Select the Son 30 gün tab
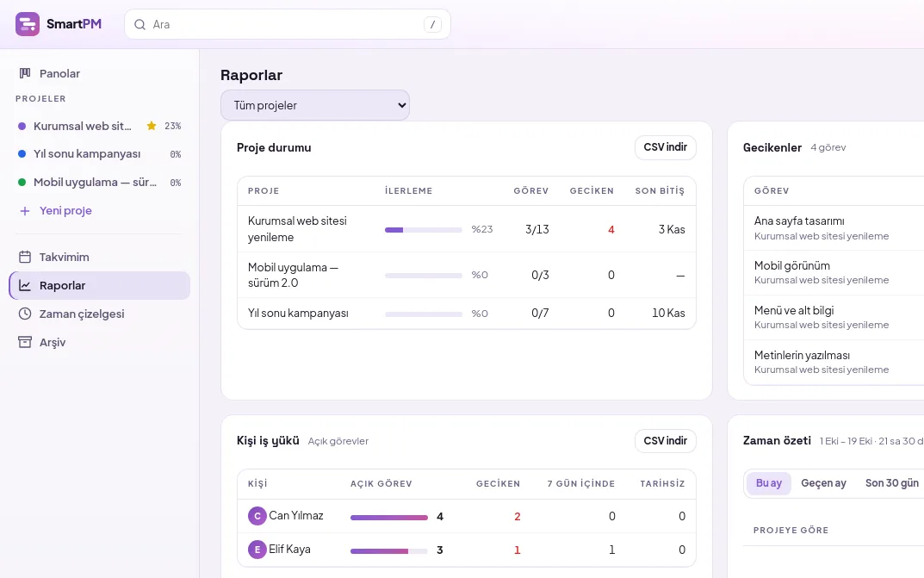 tap(891, 483)
